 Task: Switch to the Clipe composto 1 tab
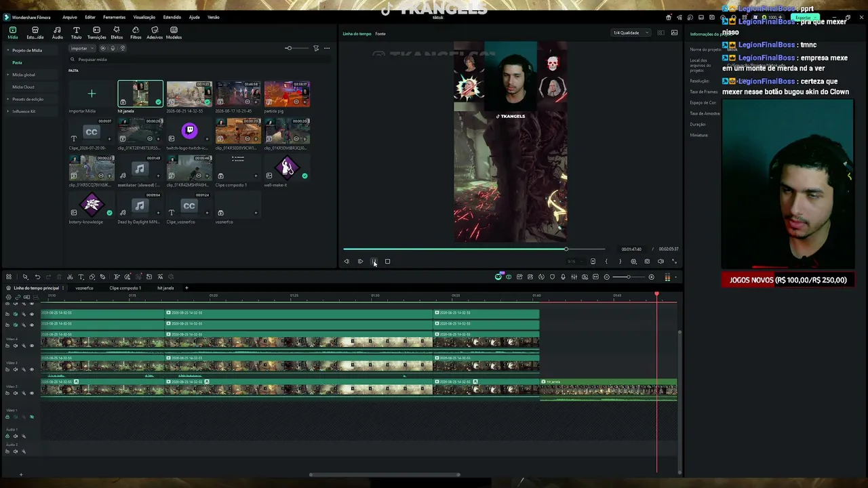point(125,288)
